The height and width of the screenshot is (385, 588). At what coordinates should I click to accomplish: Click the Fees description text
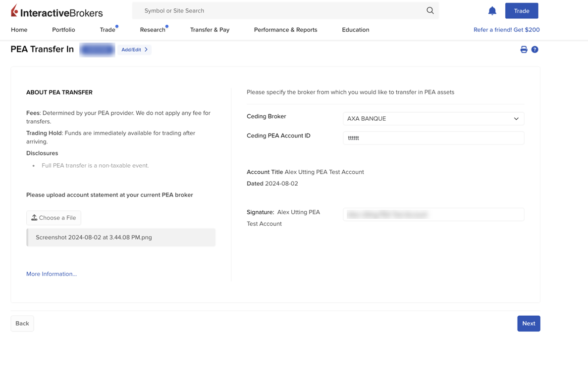tap(118, 117)
